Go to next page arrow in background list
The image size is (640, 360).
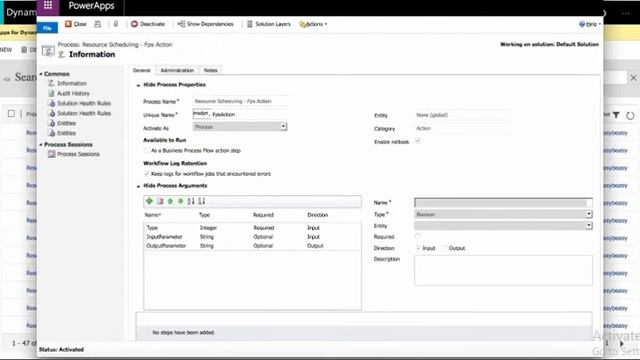point(622,344)
